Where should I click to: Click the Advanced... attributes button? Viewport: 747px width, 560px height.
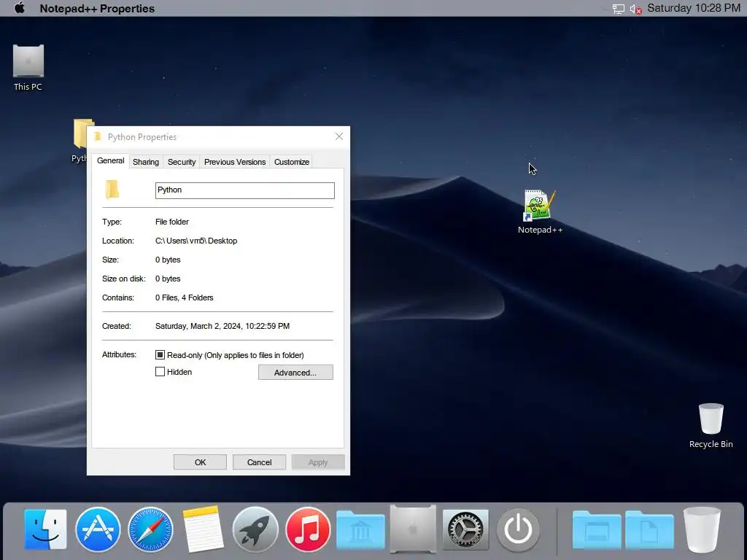(x=295, y=373)
